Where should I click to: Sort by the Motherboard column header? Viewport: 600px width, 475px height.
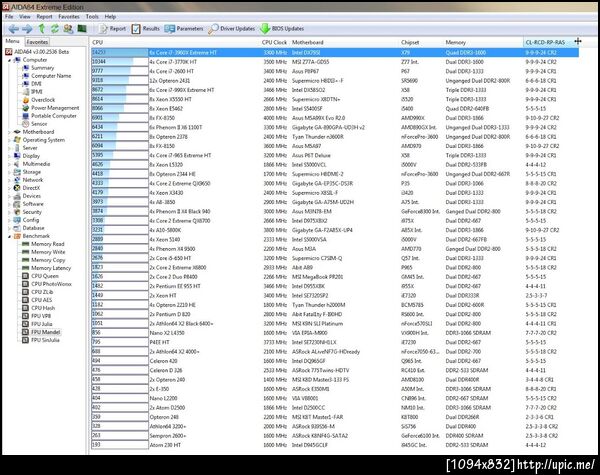[308, 42]
